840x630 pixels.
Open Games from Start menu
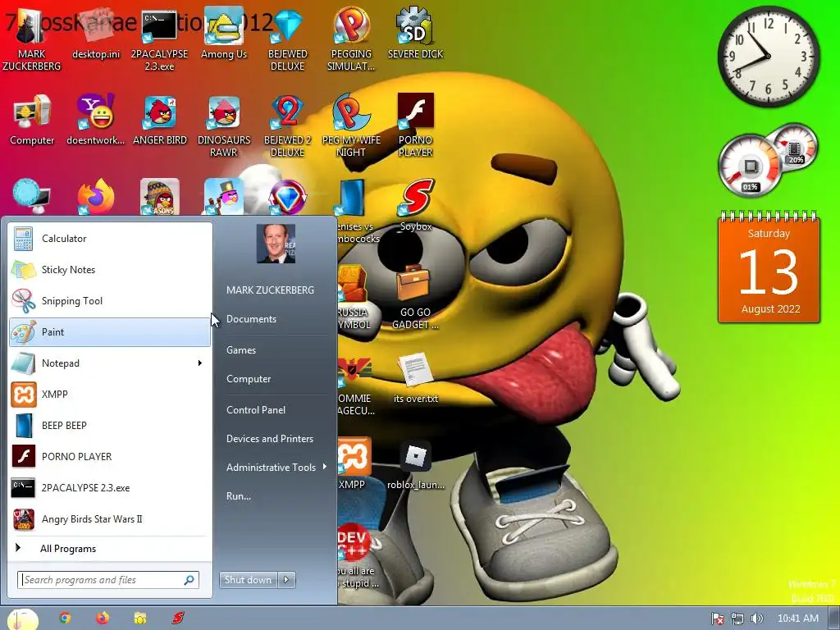click(x=241, y=349)
